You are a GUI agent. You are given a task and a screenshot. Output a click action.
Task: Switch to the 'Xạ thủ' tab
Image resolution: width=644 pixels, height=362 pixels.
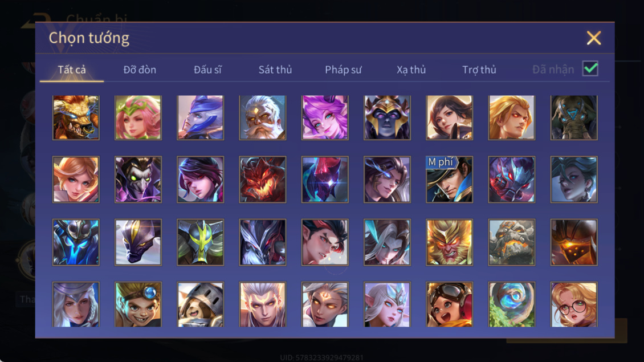411,70
